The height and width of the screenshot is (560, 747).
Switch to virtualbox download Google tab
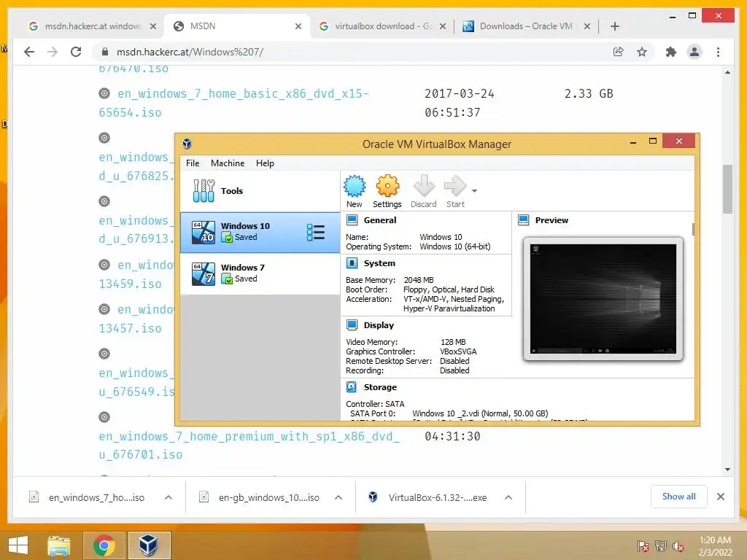click(x=382, y=26)
